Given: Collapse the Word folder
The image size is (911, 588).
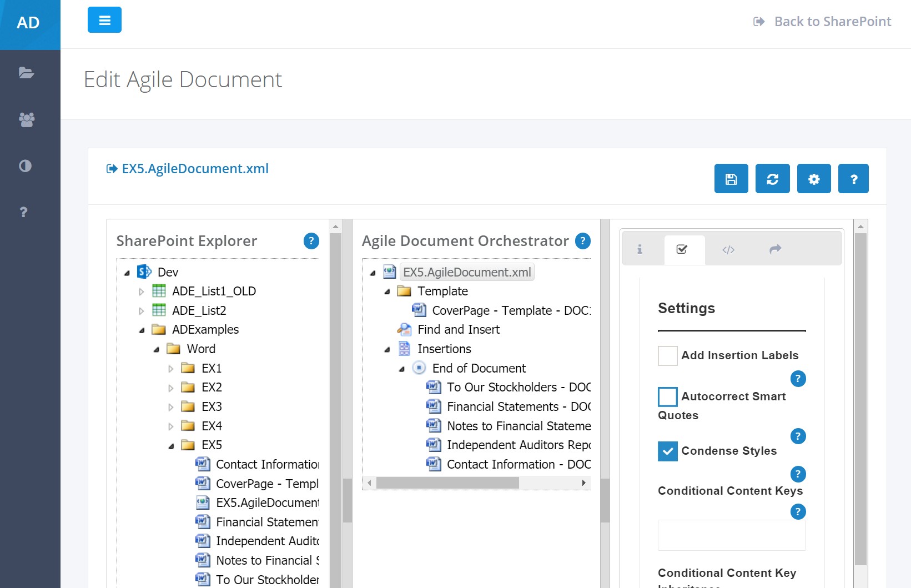Looking at the screenshot, I should click(157, 350).
